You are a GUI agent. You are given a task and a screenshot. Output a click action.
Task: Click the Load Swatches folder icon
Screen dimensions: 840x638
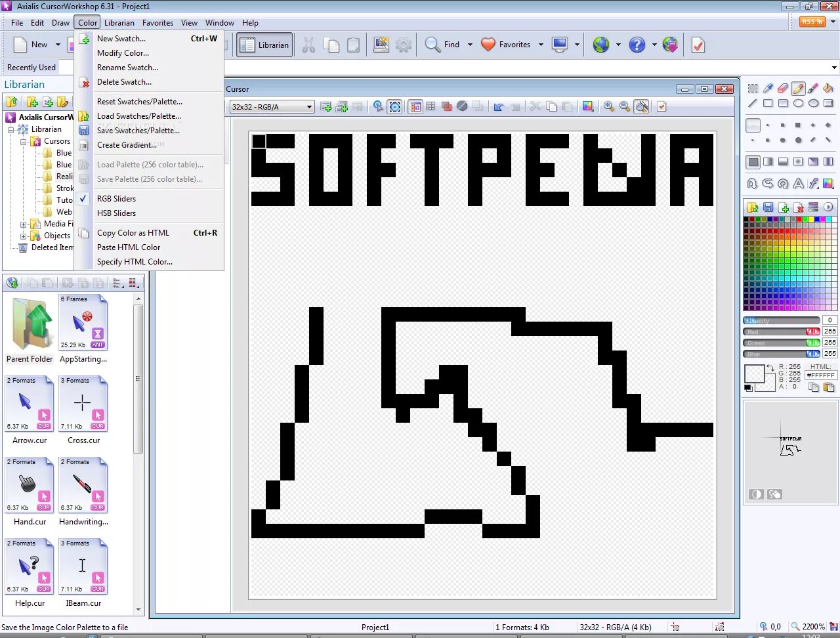point(753,207)
